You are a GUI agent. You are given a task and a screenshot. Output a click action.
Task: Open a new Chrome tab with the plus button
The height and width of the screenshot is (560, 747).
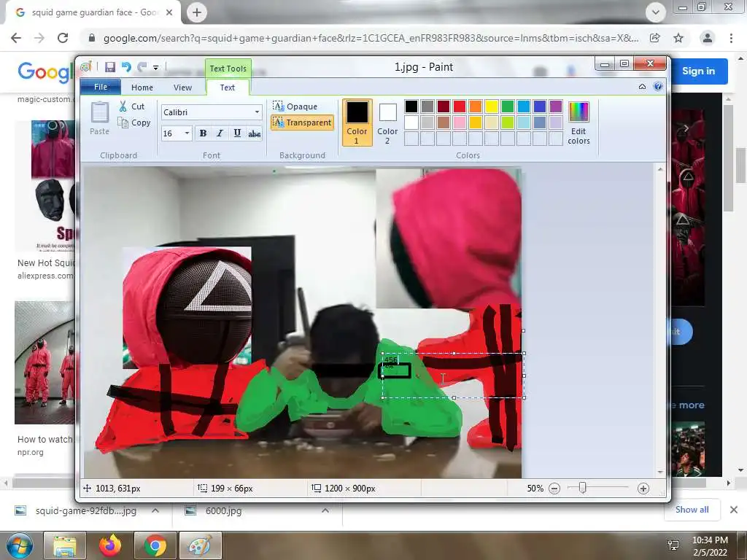click(x=197, y=12)
